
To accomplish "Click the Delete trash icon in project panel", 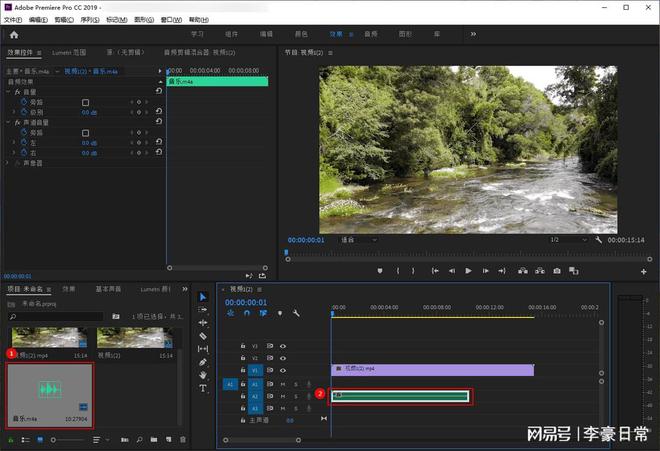I will click(183, 440).
